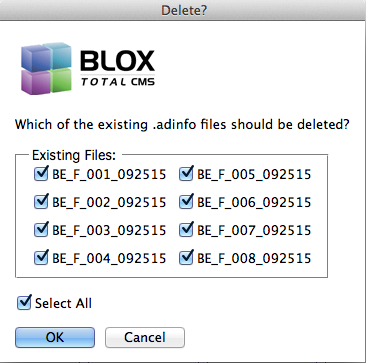This screenshot has height=363, width=366.
Task: Uncheck the BE_F_005_092515 file checkbox
Action: click(186, 174)
